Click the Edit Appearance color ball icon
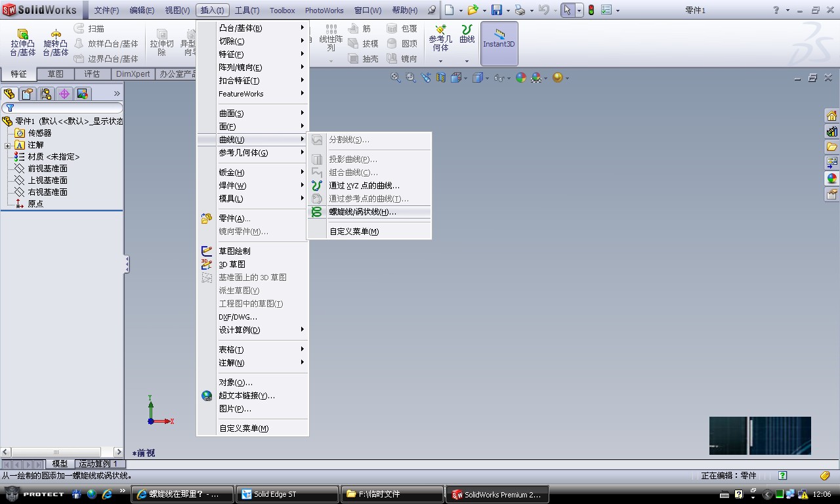 click(x=521, y=77)
